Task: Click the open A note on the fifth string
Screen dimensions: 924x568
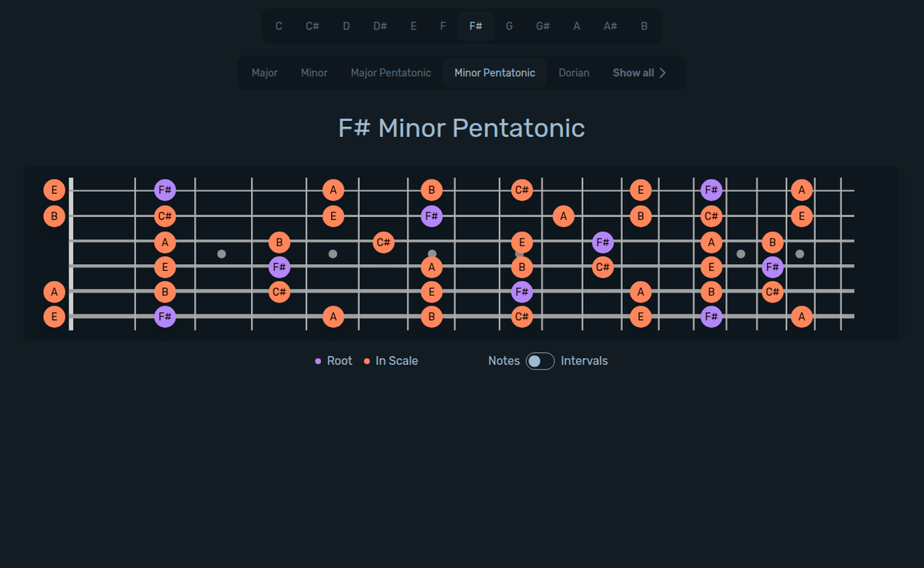Action: coord(54,292)
